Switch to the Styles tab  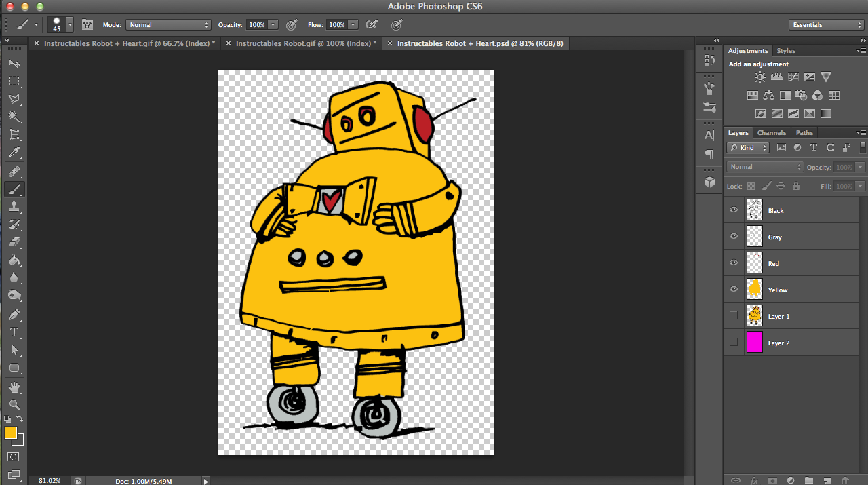(x=785, y=50)
